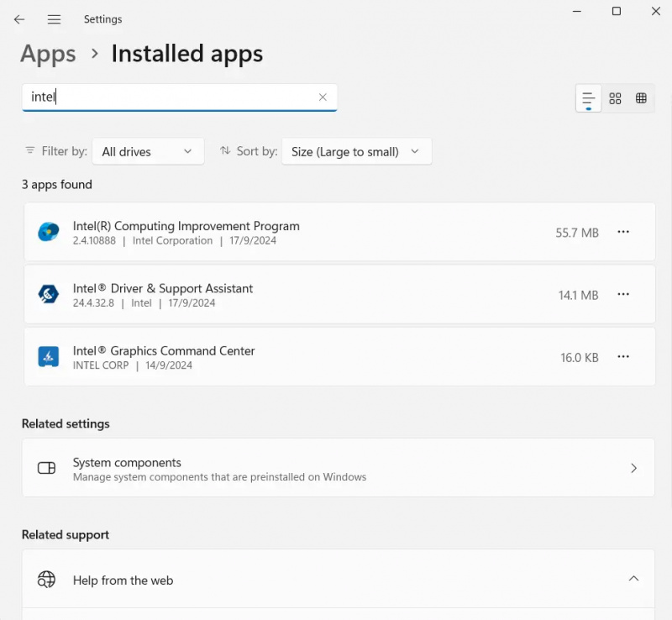Viewport: 672px width, 620px height.
Task: Click the Settings window title
Action: point(102,19)
